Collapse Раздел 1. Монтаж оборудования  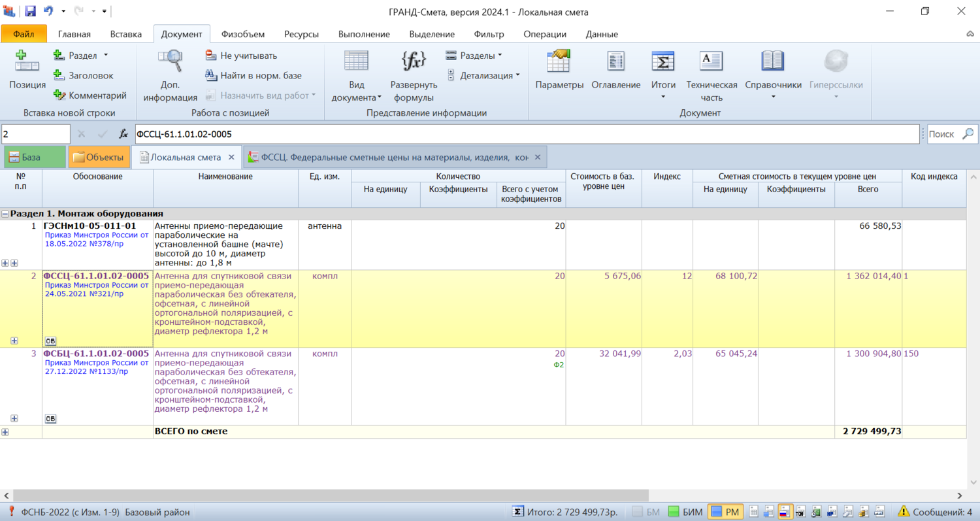[x=5, y=214]
